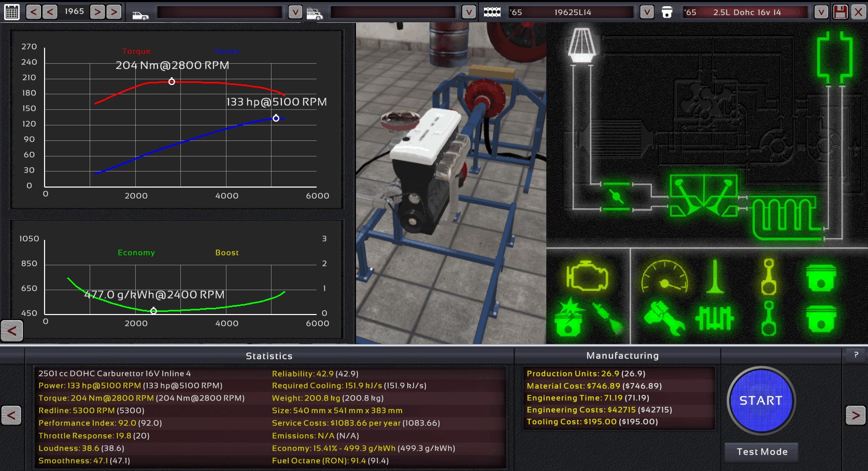Open the check-engine block icon
868x471 pixels.
tap(587, 276)
